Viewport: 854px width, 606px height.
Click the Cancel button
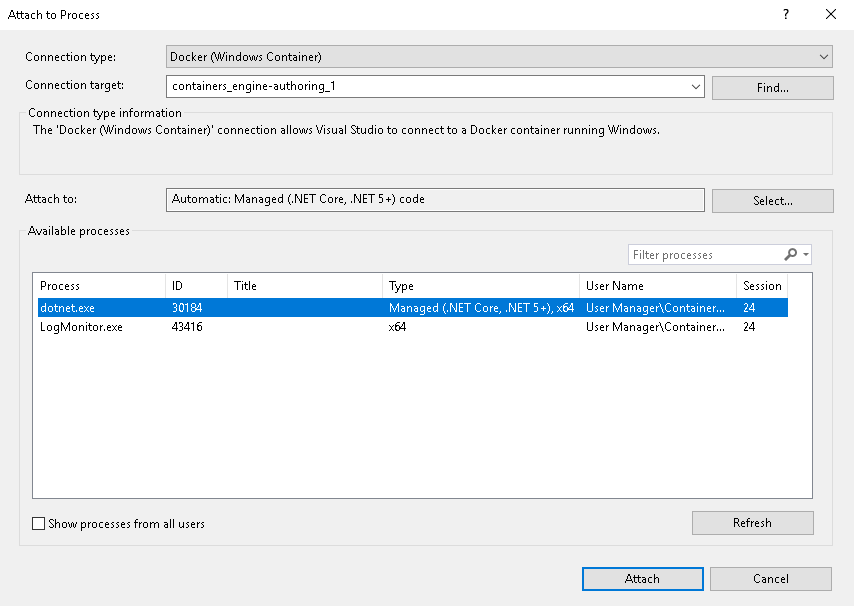[x=771, y=579]
